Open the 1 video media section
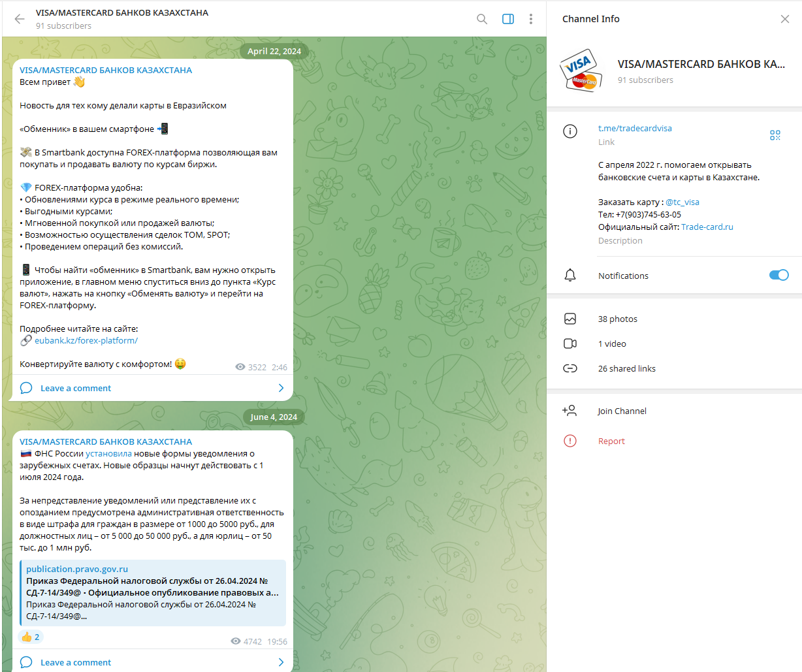 tap(612, 344)
